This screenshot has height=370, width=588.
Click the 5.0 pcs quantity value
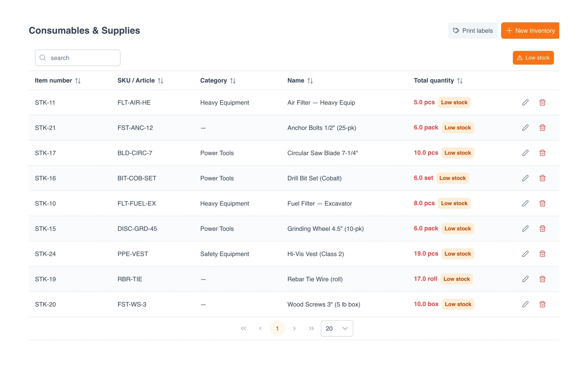coord(424,102)
